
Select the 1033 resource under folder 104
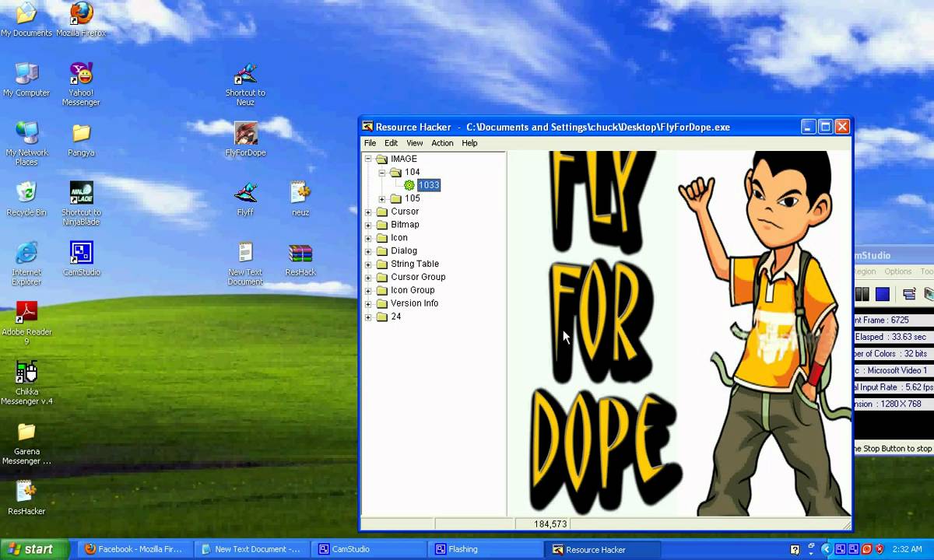[x=428, y=185]
